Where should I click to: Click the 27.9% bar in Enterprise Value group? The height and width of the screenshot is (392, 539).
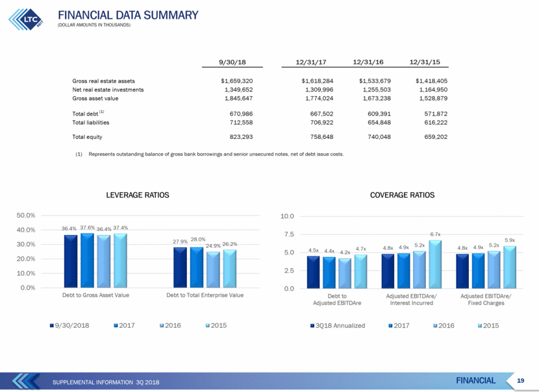(x=180, y=267)
